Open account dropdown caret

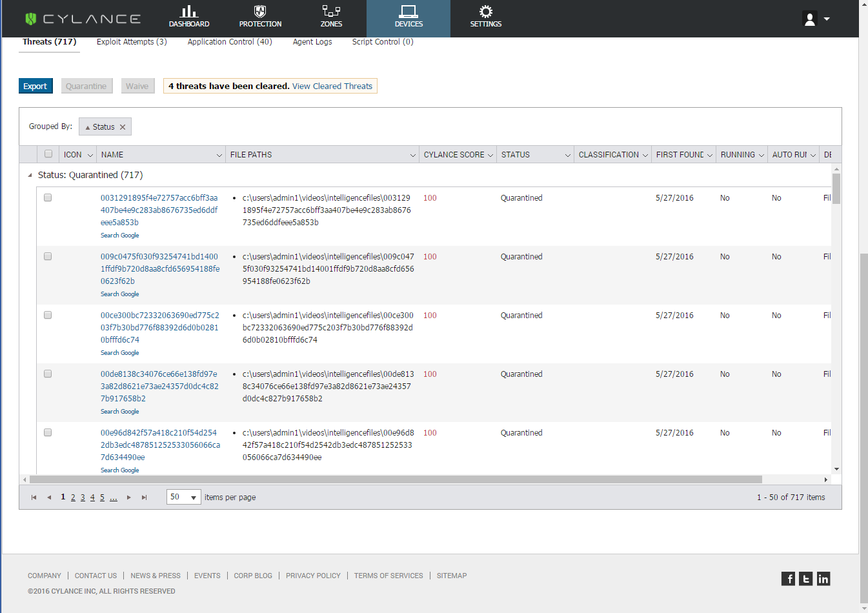827,19
